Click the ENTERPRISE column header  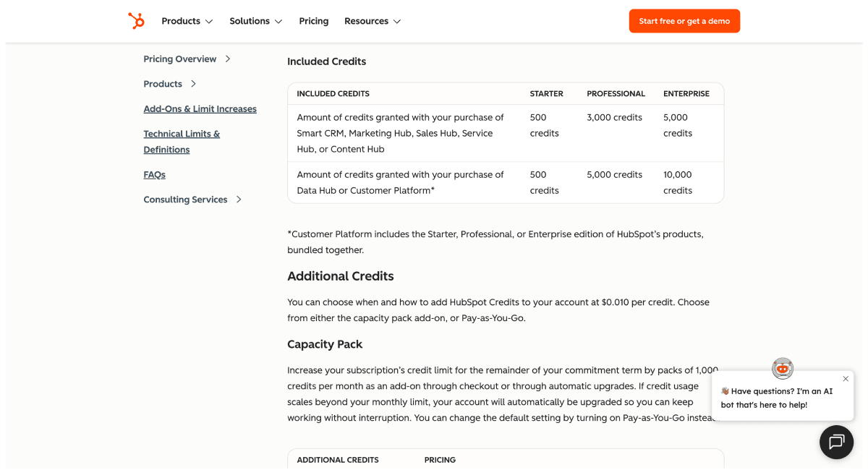pyautogui.click(x=686, y=94)
